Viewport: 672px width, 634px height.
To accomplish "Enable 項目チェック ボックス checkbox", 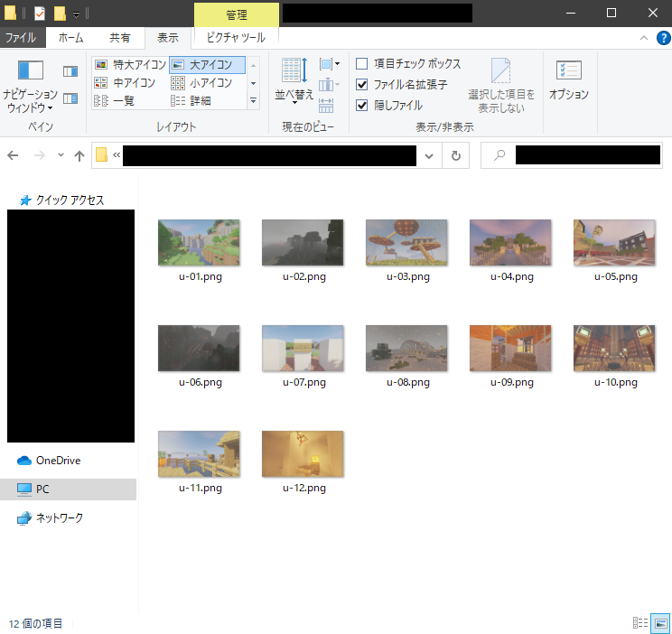I will [362, 64].
